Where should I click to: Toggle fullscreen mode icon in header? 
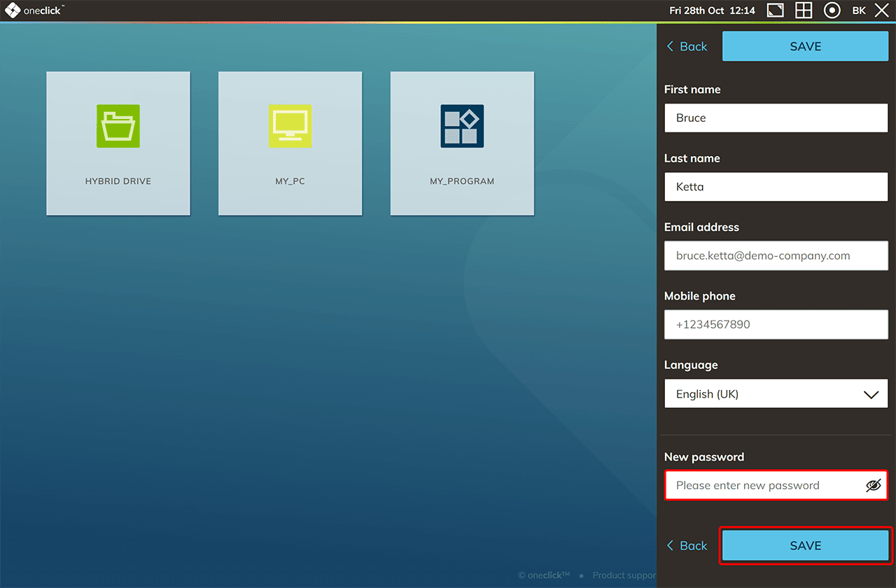pos(776,10)
